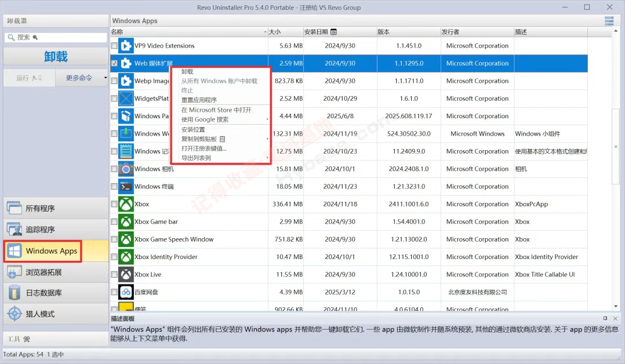
Task: Sort the list by 版本 column
Action: tap(409, 32)
